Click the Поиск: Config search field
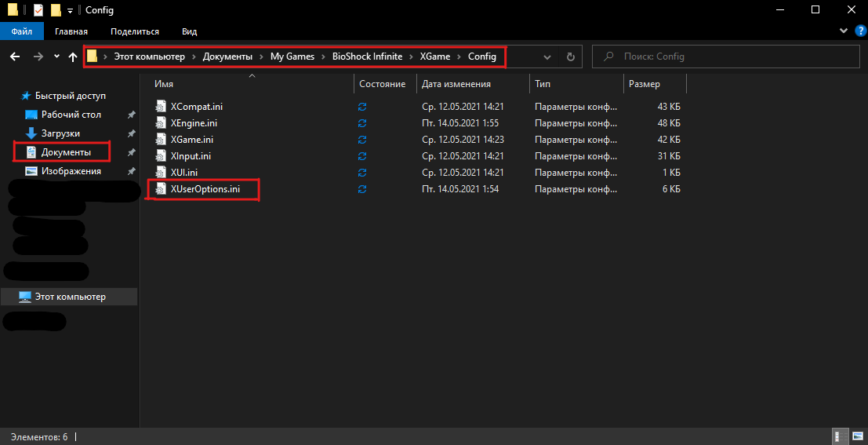This screenshot has width=868, height=445. pyautogui.click(x=726, y=57)
